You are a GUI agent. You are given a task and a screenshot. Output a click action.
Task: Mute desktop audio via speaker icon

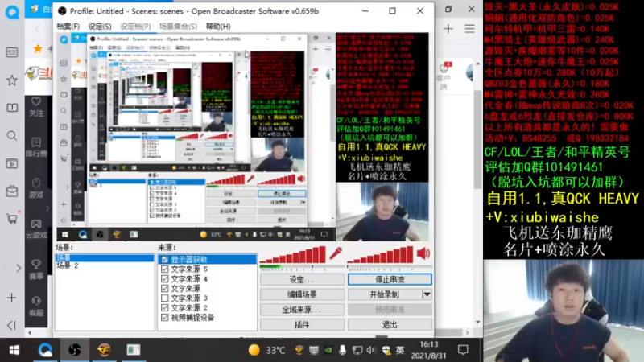coord(423,253)
